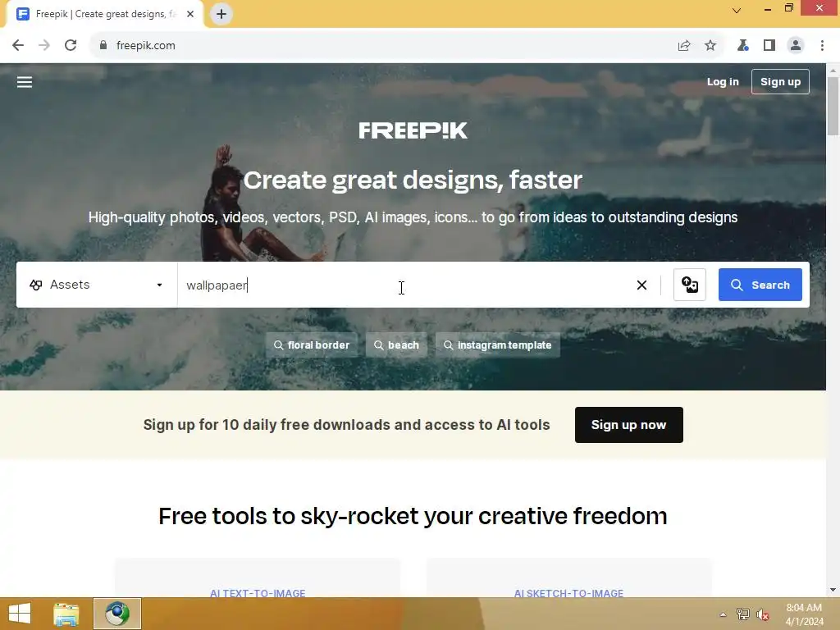Toggle the browser side panel icon
The image size is (840, 630).
pyautogui.click(x=769, y=46)
